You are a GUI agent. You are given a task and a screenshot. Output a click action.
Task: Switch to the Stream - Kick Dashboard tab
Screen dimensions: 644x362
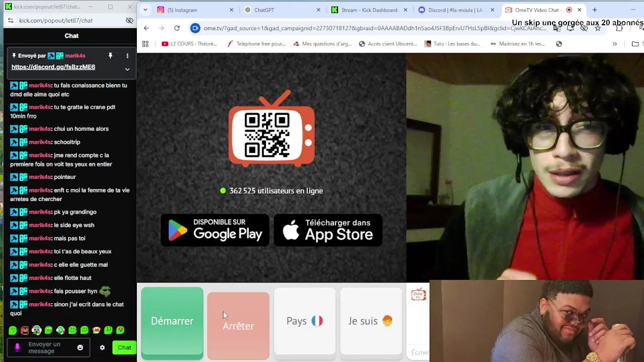pos(368,10)
